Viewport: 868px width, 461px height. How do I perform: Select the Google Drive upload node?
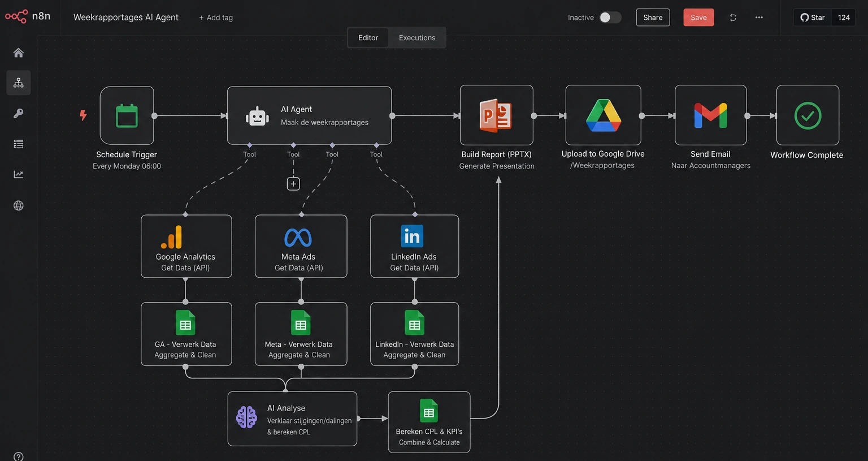pyautogui.click(x=603, y=115)
